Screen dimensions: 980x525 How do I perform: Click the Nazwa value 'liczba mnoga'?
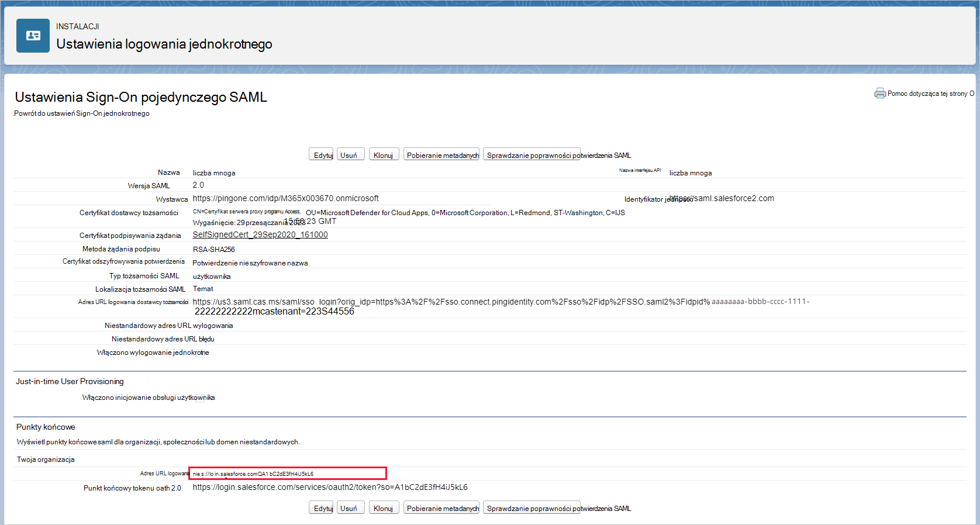214,173
